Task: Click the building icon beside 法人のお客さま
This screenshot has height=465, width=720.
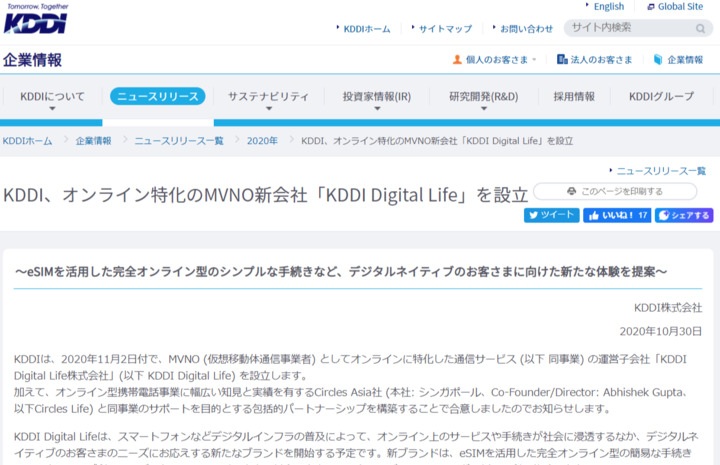Action: click(562, 59)
